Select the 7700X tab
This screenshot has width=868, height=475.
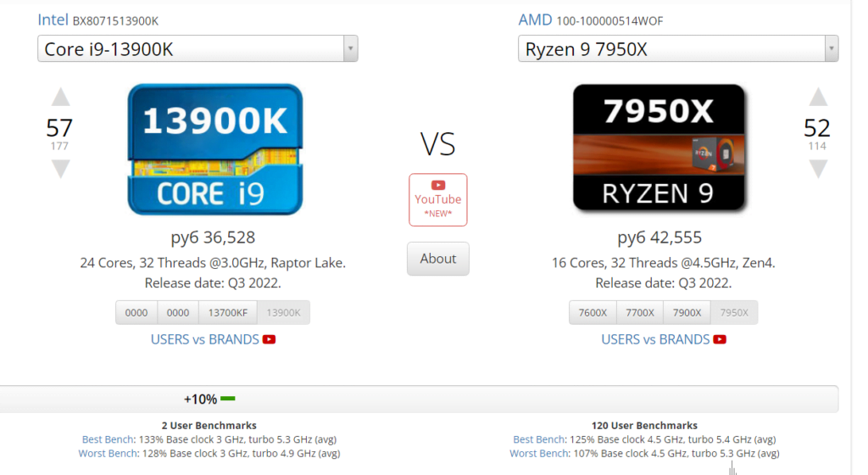click(x=640, y=313)
